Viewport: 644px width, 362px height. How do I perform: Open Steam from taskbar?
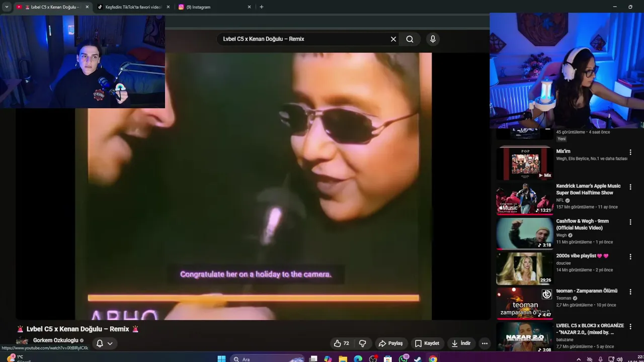pos(418,359)
